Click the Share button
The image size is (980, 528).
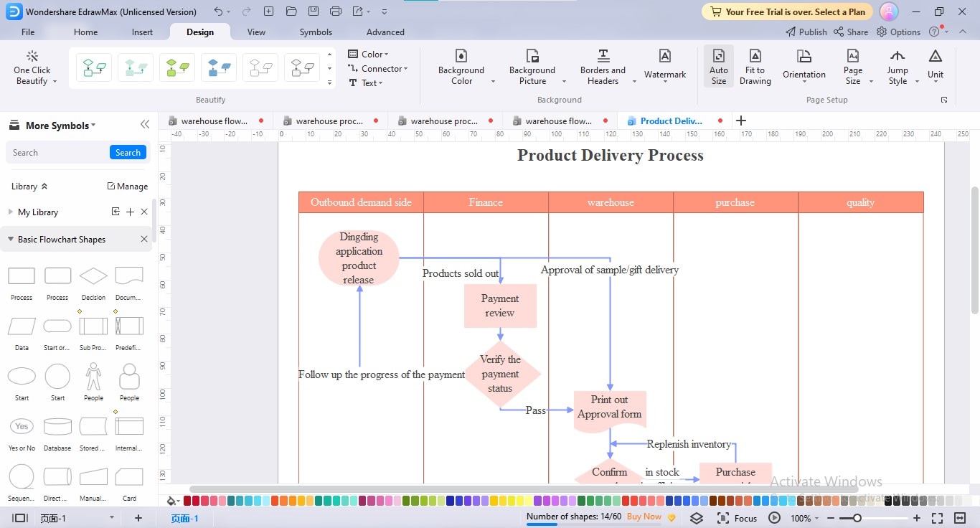point(851,32)
